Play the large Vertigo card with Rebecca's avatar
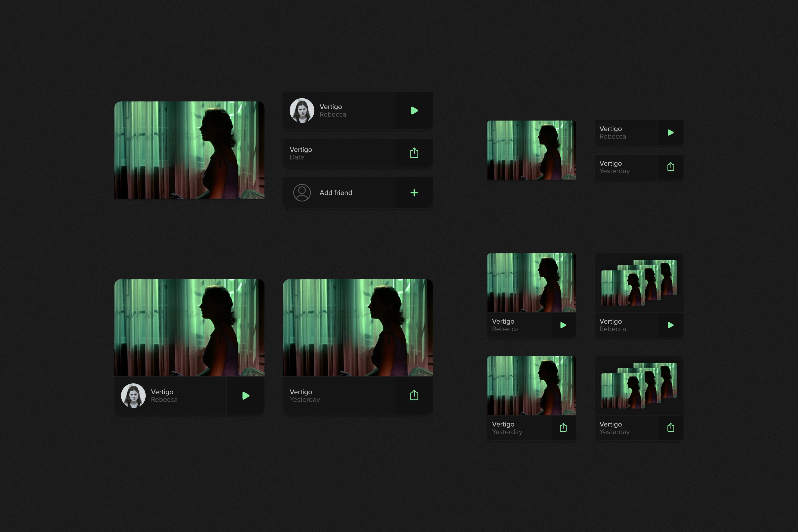 [246, 396]
